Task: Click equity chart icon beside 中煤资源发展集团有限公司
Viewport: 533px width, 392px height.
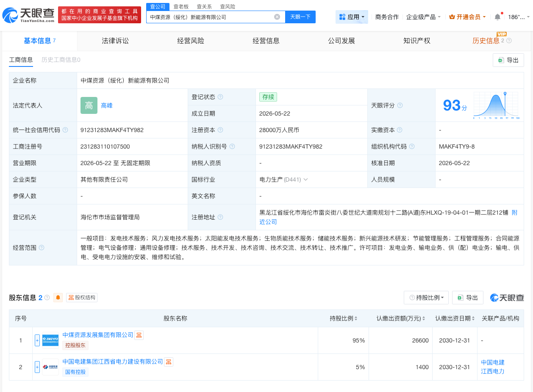Action: 139,335
